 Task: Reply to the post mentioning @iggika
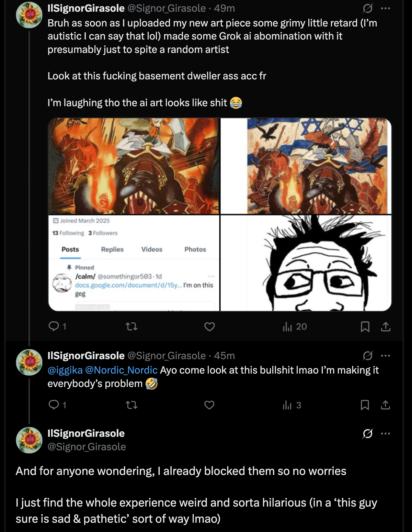point(54,405)
